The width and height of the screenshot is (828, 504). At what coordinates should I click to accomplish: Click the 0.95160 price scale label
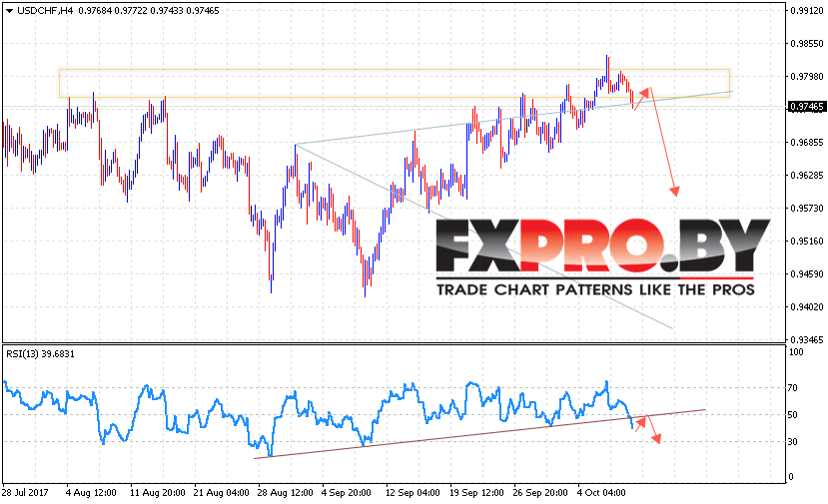pyautogui.click(x=807, y=242)
